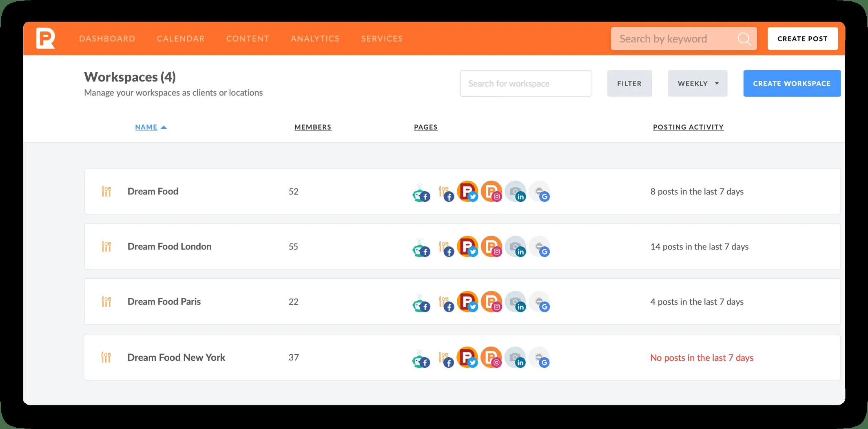This screenshot has height=429, width=868.
Task: Open the Analytics menu item
Action: click(315, 39)
